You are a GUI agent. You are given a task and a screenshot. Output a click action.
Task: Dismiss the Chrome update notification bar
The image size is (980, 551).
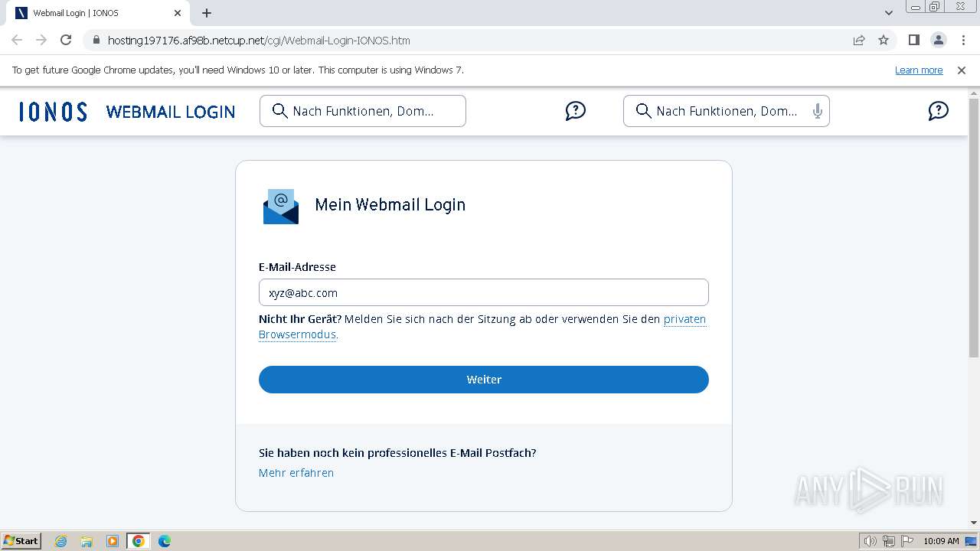pos(962,70)
